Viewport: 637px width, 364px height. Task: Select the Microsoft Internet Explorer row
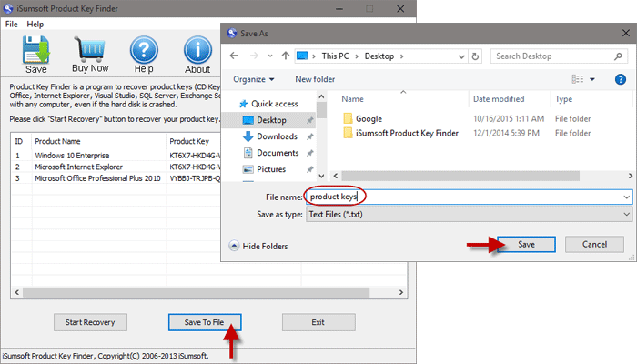coord(116,167)
